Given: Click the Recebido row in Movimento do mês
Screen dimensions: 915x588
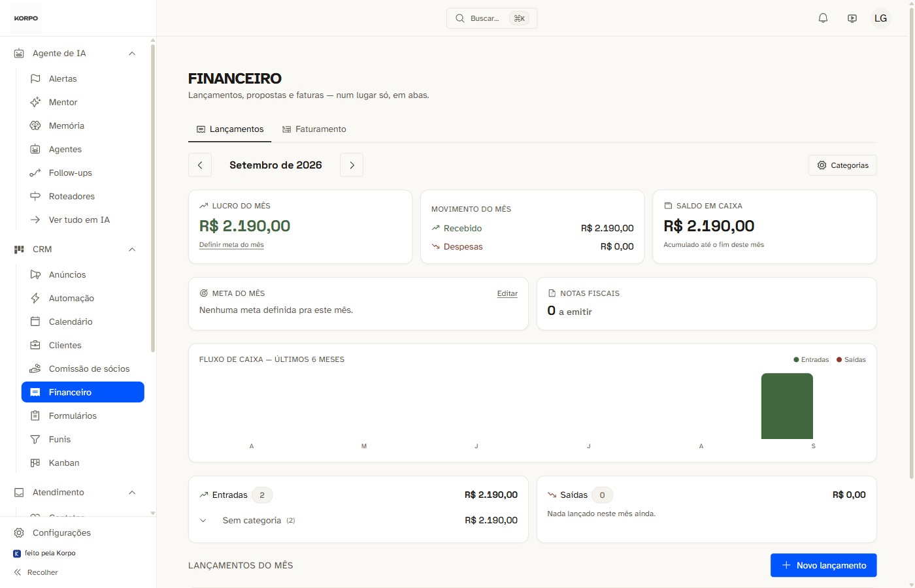Looking at the screenshot, I should [x=533, y=228].
